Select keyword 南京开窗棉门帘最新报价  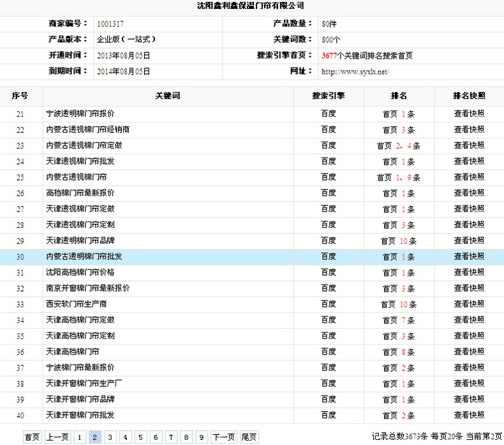88,289
